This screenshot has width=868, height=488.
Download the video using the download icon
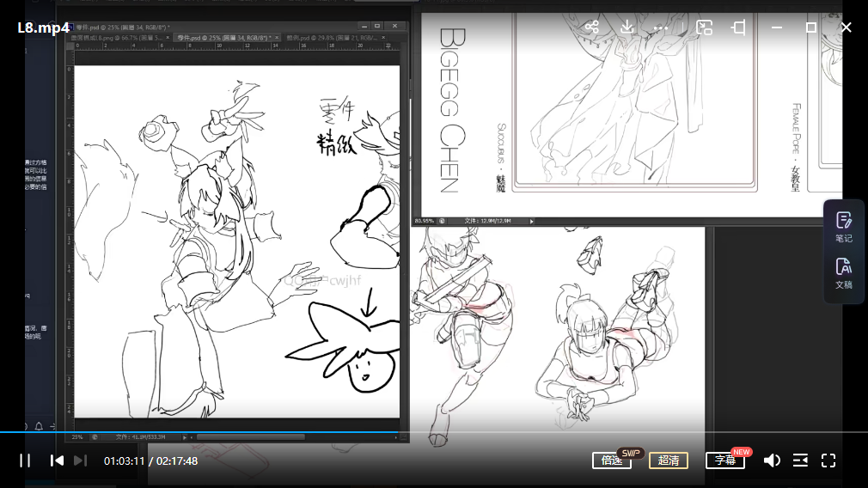tap(627, 27)
